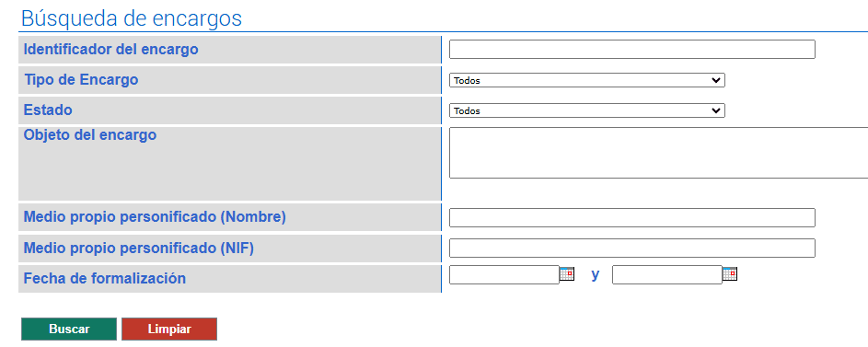
Task: Expand the Estado dropdown
Action: [586, 110]
